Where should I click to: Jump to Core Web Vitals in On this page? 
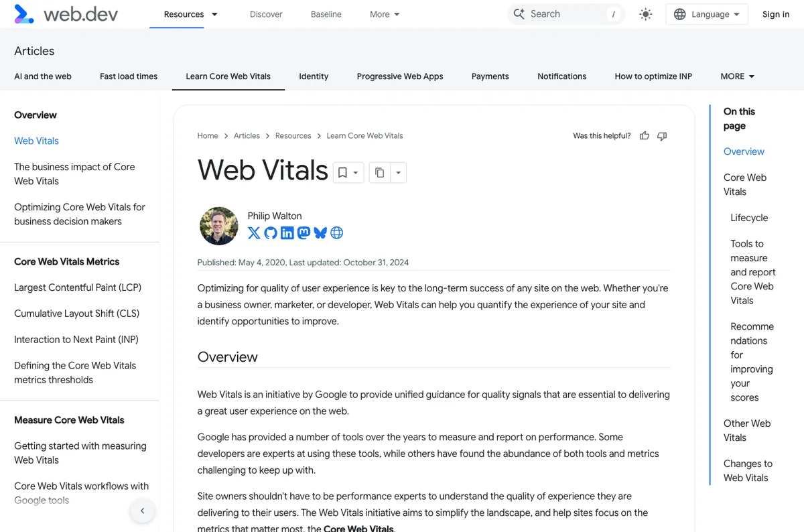pos(745,185)
